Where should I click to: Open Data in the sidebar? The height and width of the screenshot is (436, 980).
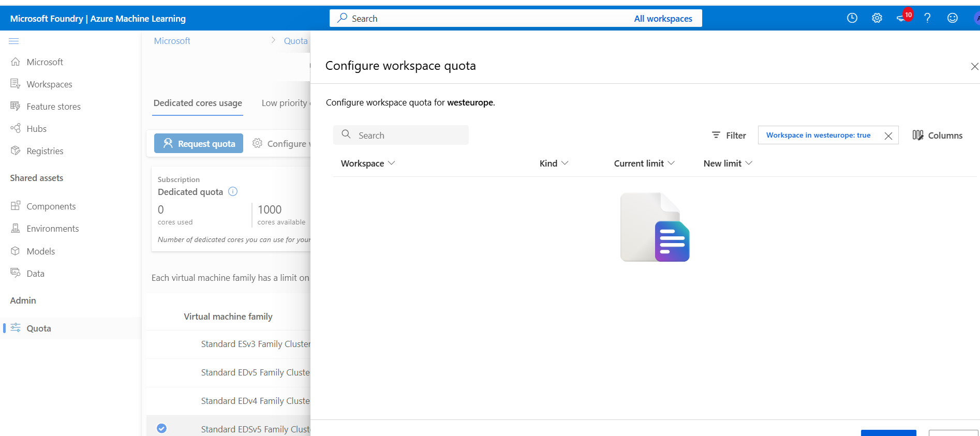35,274
